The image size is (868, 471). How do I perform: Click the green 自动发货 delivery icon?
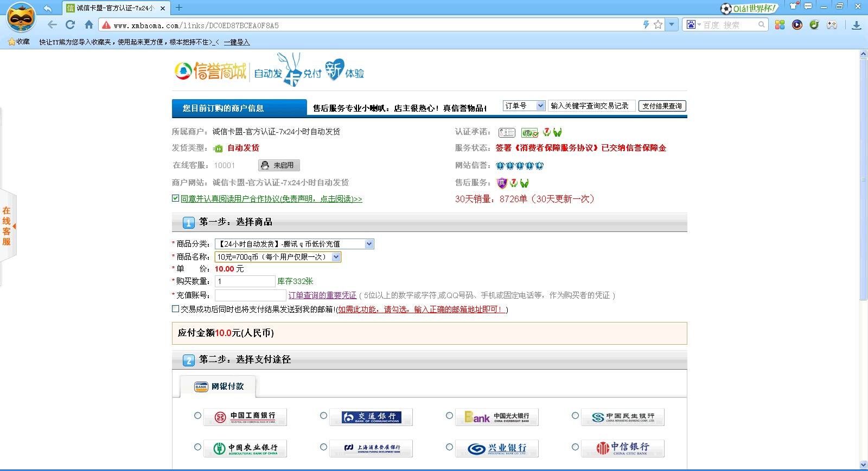tap(218, 149)
